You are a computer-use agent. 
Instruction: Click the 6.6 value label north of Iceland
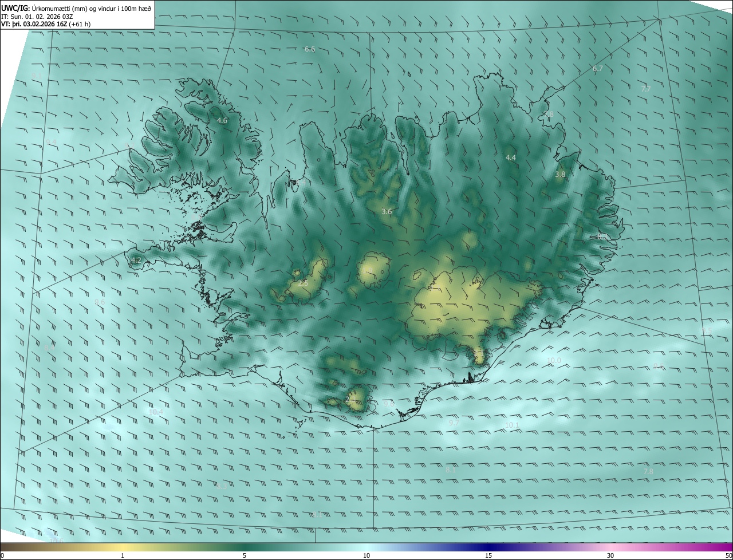pos(310,49)
